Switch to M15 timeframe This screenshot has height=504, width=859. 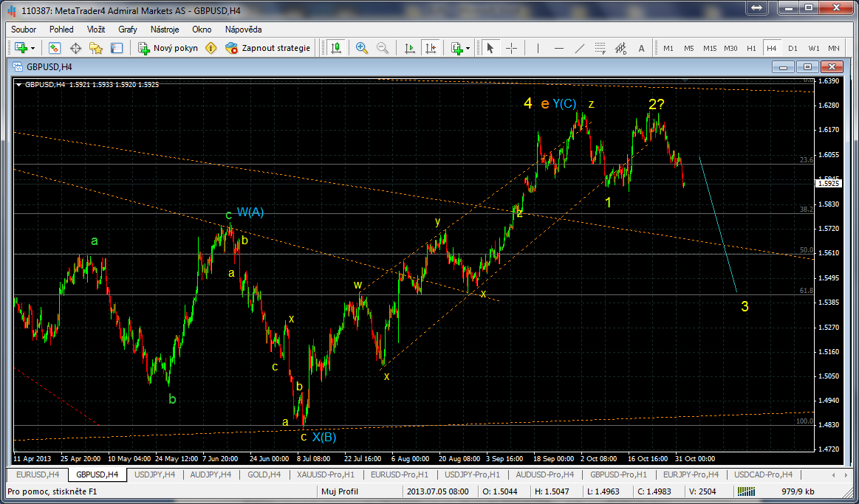pos(710,48)
